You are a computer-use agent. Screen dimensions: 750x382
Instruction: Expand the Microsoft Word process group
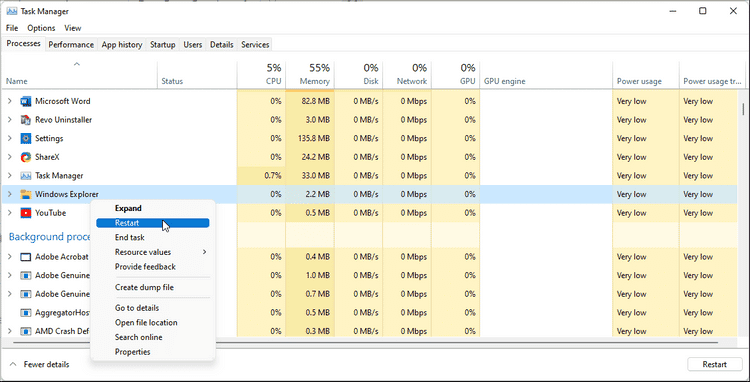point(10,101)
